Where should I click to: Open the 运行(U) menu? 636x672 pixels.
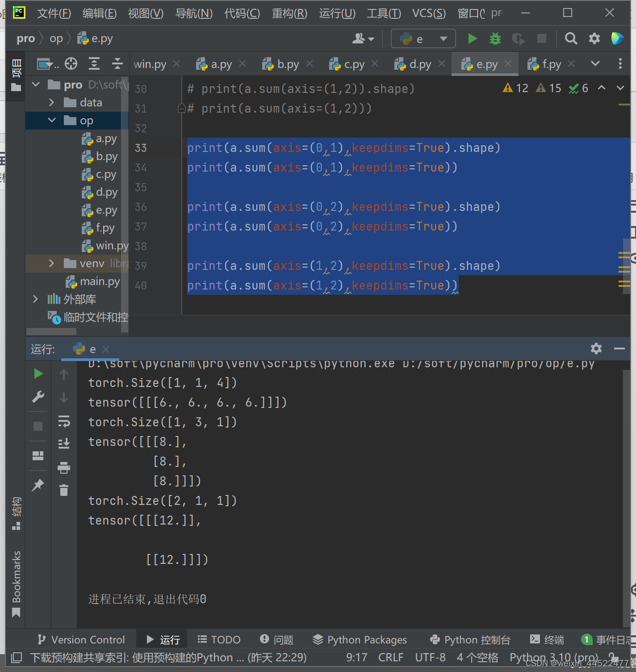337,13
